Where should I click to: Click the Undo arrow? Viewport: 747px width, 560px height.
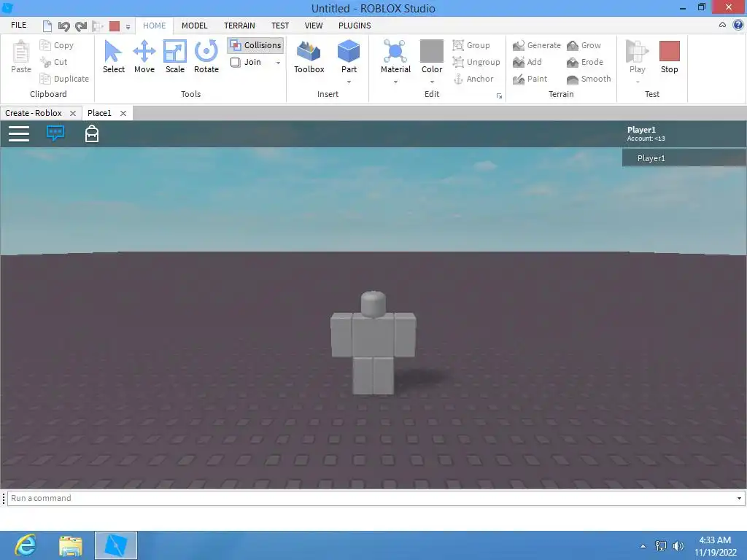64,26
